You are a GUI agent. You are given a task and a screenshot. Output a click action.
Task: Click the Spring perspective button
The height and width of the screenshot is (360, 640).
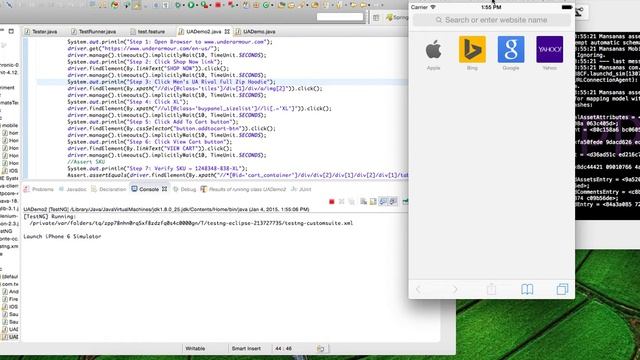pos(397,18)
